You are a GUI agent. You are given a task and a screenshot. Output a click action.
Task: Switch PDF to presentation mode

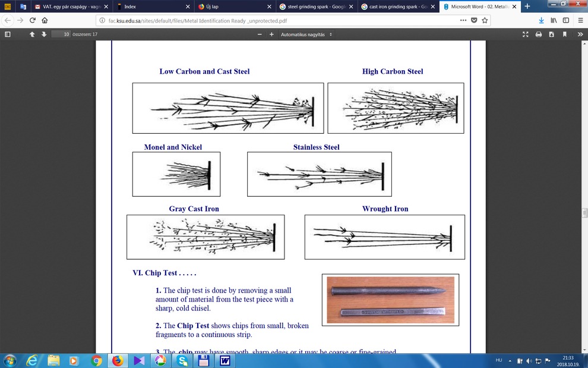pos(525,34)
